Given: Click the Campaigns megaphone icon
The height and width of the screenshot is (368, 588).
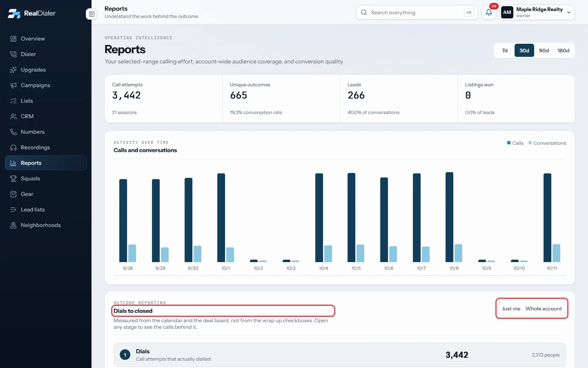Looking at the screenshot, I should pos(13,85).
